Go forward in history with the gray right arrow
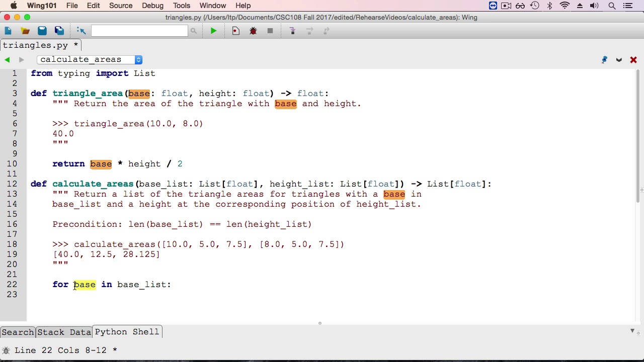This screenshot has height=362, width=644. pyautogui.click(x=21, y=59)
